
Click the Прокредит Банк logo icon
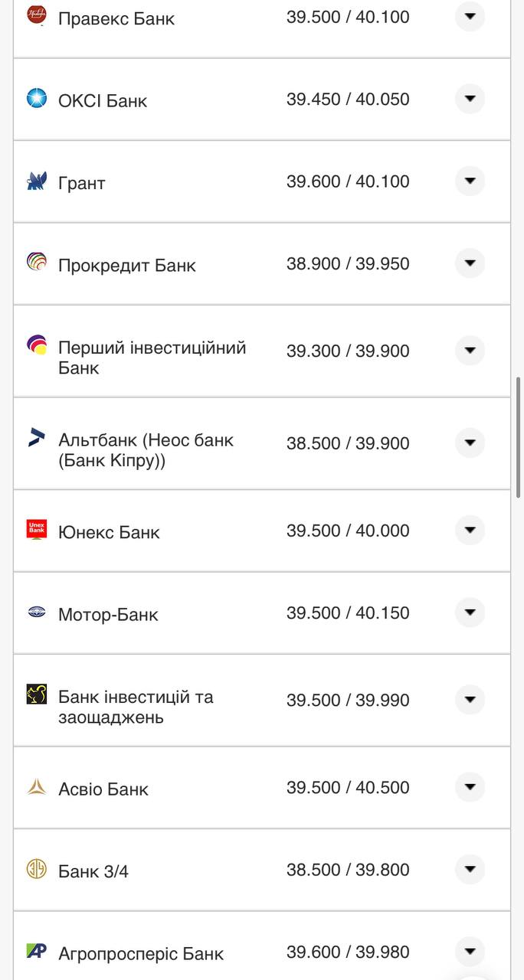[x=36, y=263]
